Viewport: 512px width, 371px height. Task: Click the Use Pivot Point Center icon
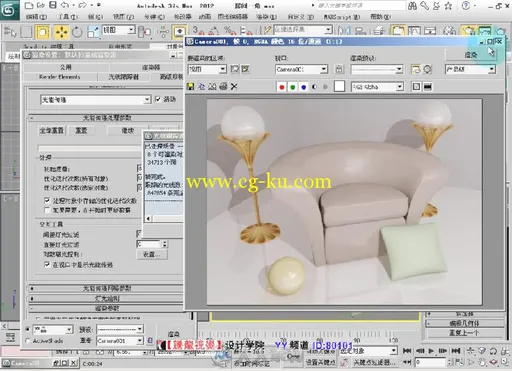(x=145, y=32)
